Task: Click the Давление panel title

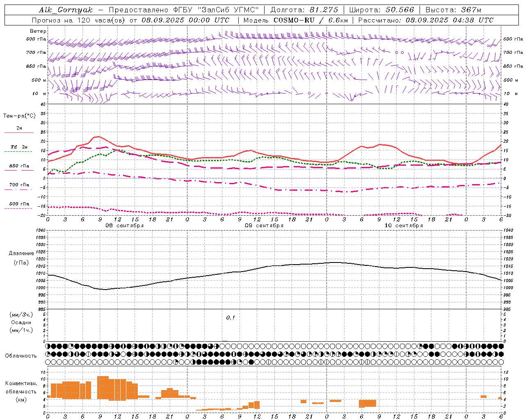Action: (x=21, y=253)
